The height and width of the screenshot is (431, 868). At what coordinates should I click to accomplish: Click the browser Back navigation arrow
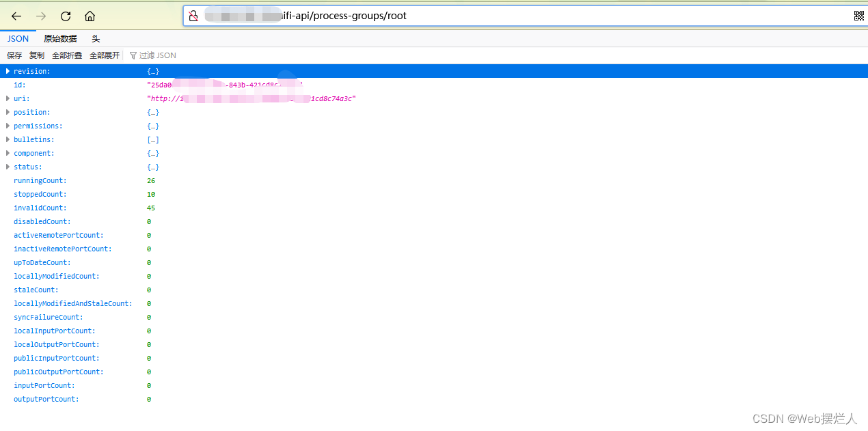16,15
